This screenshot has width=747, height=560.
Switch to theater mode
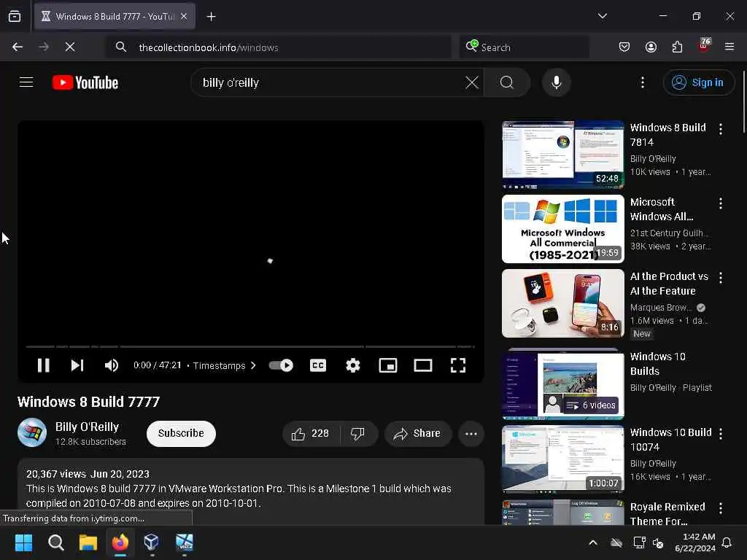tap(423, 365)
